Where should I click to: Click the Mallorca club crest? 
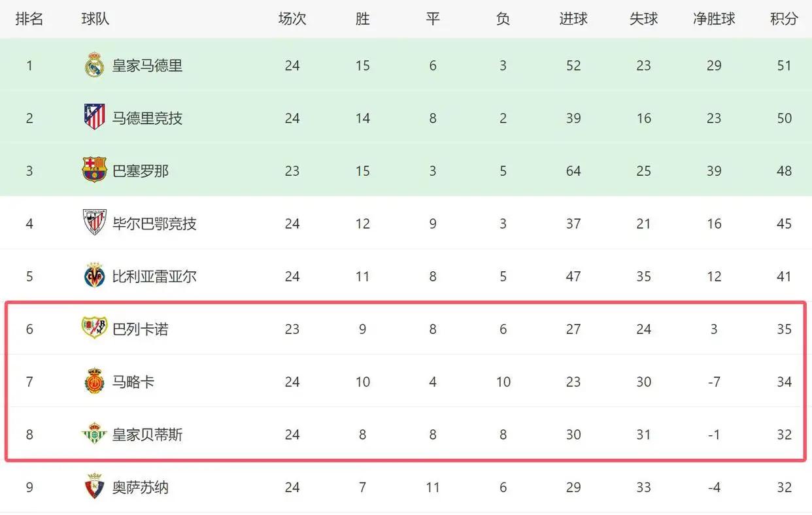pyautogui.click(x=95, y=381)
